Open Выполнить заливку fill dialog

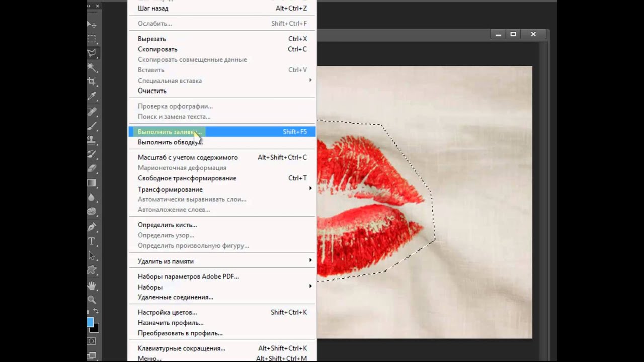[222, 132]
